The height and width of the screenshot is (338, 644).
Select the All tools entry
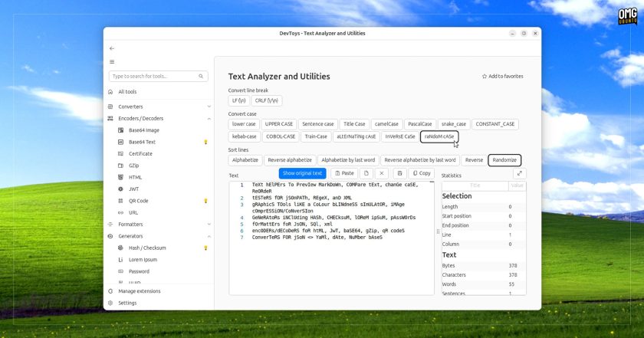[159, 91]
